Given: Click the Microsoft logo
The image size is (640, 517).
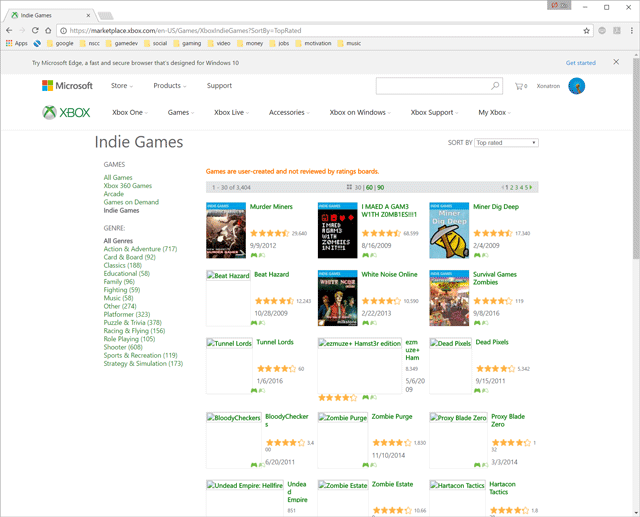Looking at the screenshot, I should click(x=67, y=86).
